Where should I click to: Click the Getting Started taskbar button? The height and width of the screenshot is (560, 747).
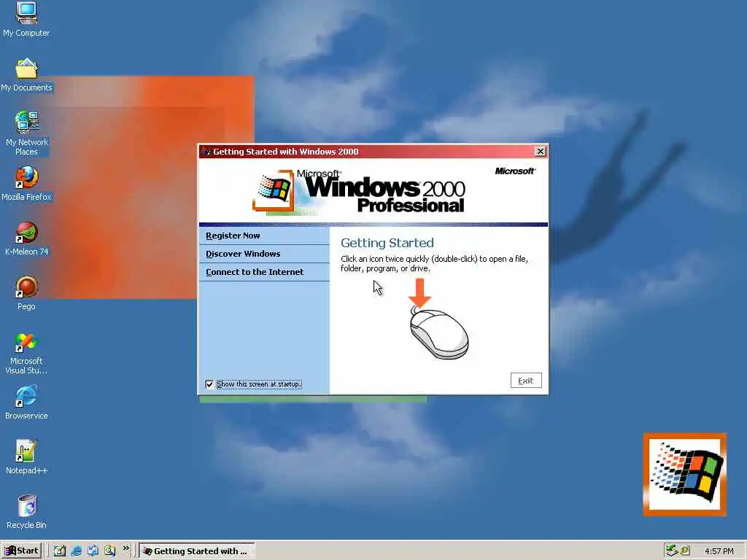(197, 551)
